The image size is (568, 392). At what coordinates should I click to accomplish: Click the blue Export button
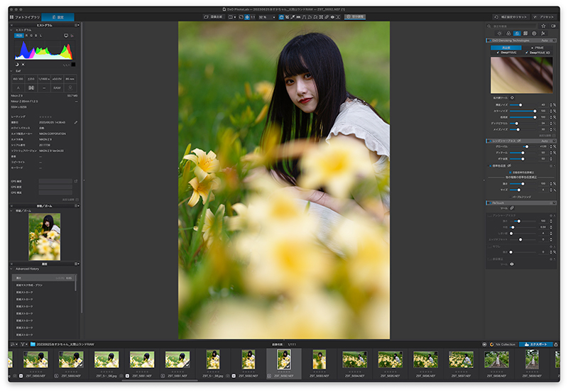pyautogui.click(x=536, y=344)
